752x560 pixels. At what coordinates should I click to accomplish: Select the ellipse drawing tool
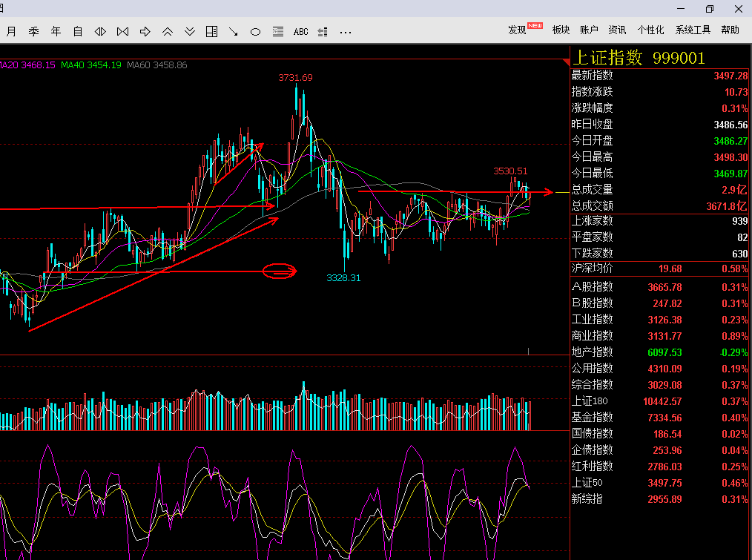coord(256,32)
